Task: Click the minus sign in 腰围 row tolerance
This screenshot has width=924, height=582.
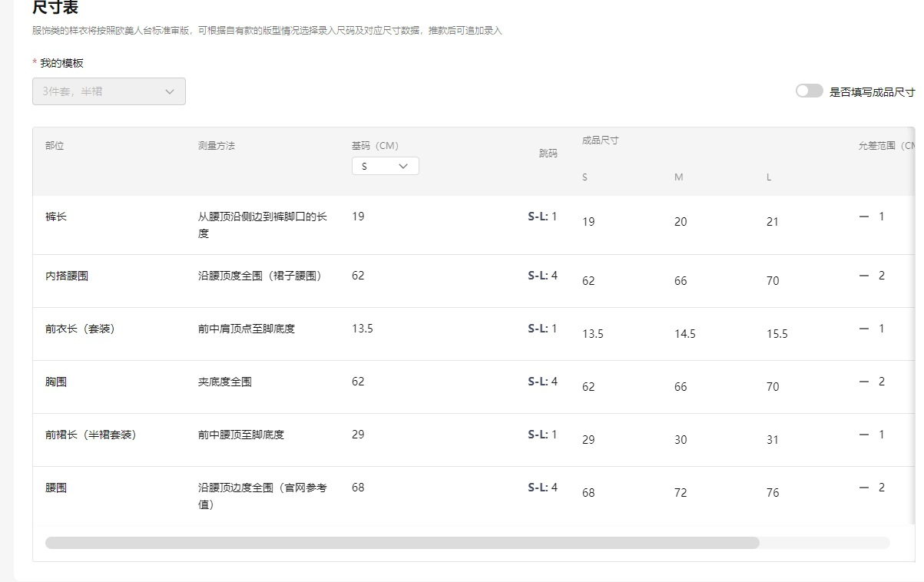Action: [x=864, y=488]
